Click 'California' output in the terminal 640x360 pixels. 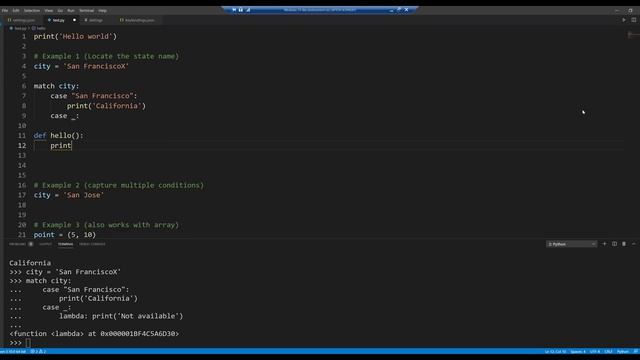pos(30,263)
